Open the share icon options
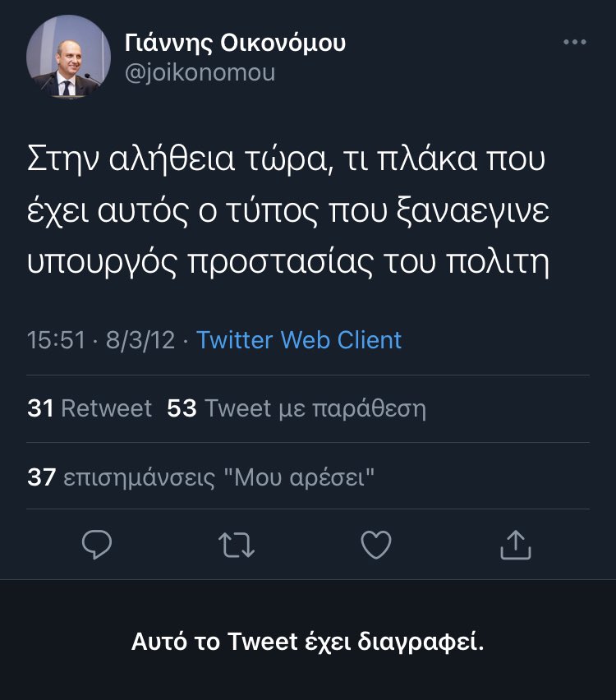This screenshot has height=700, width=616. click(516, 544)
